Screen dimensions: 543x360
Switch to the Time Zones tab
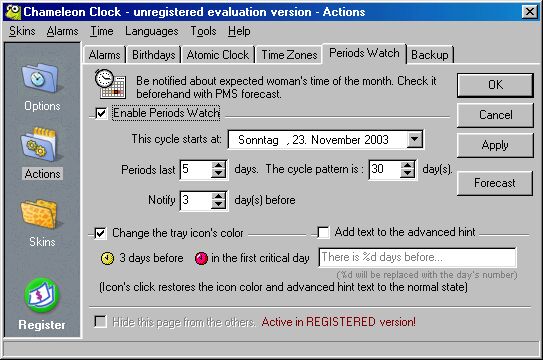point(289,55)
